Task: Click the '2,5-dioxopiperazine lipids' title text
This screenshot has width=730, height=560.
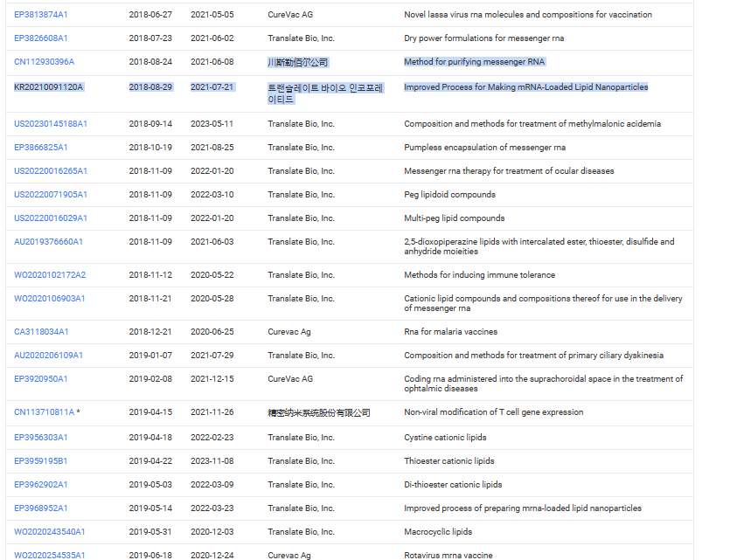Action: click(539, 246)
